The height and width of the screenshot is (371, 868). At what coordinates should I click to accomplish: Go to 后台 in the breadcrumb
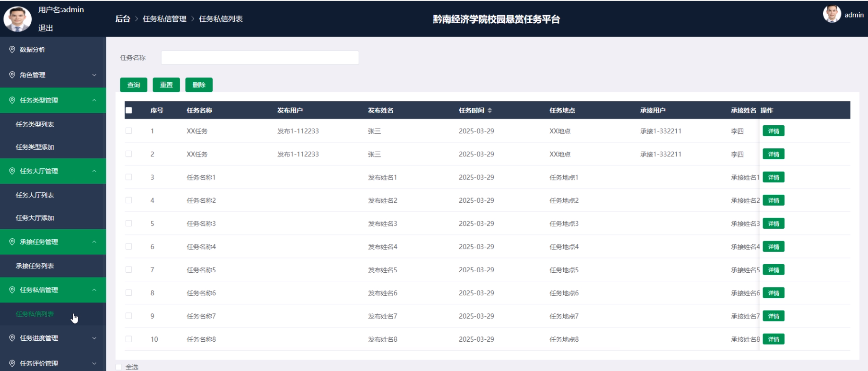[x=122, y=19]
